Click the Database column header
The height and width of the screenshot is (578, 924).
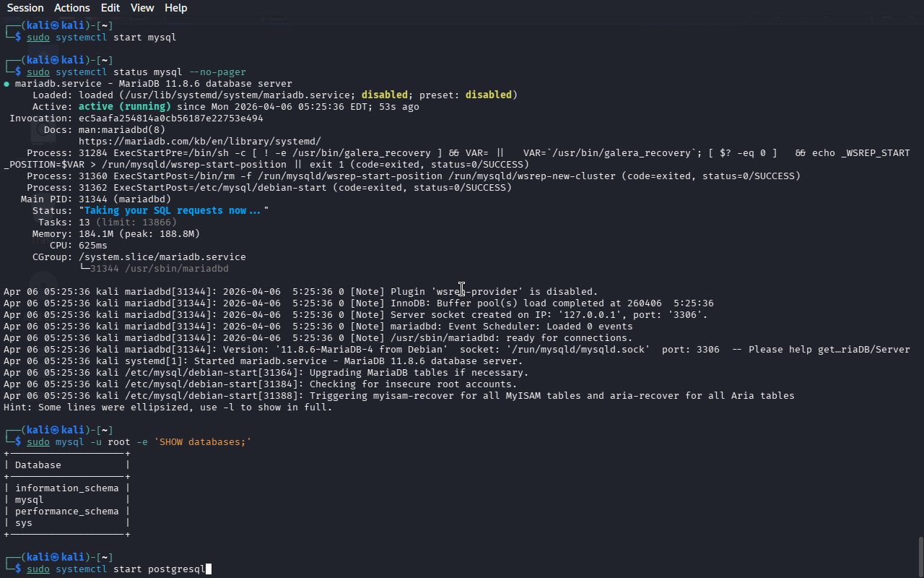[x=38, y=465]
